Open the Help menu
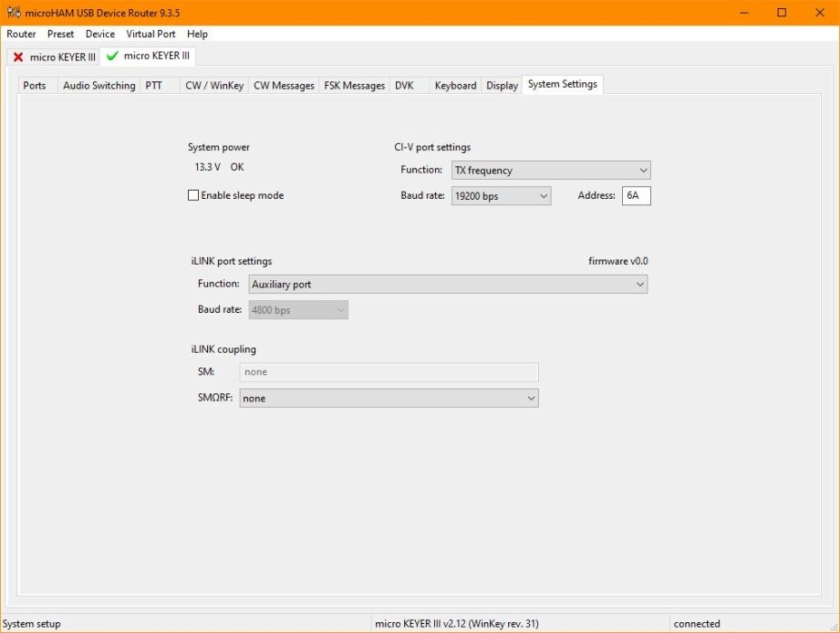Screen dimensions: 840x633 coord(197,34)
